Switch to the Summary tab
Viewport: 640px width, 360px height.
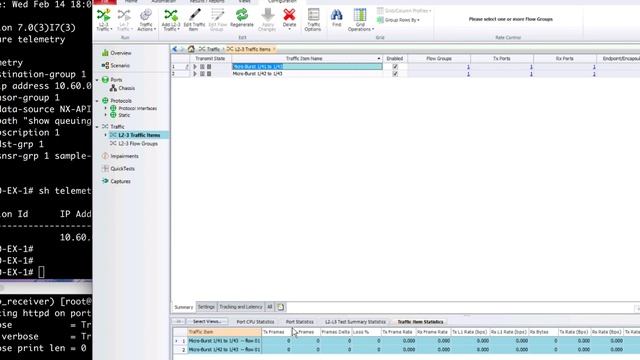tap(184, 307)
